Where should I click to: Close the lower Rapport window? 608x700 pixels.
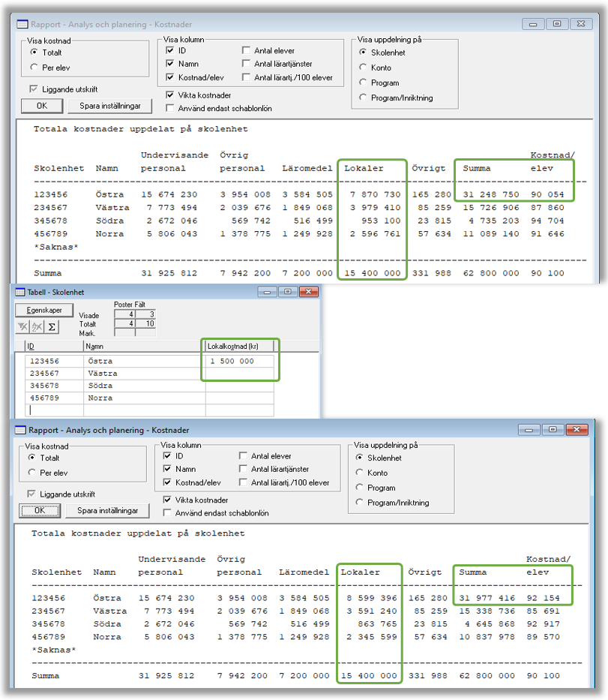click(577, 429)
